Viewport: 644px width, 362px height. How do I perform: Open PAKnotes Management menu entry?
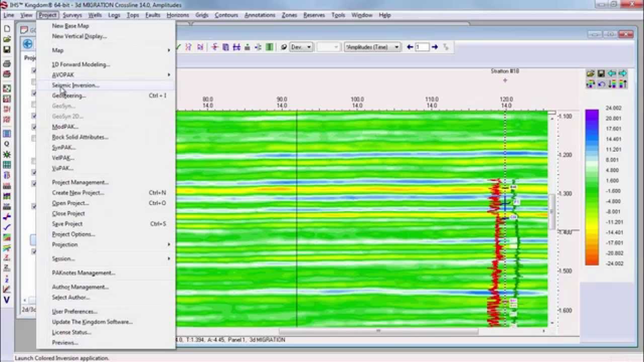tap(84, 273)
